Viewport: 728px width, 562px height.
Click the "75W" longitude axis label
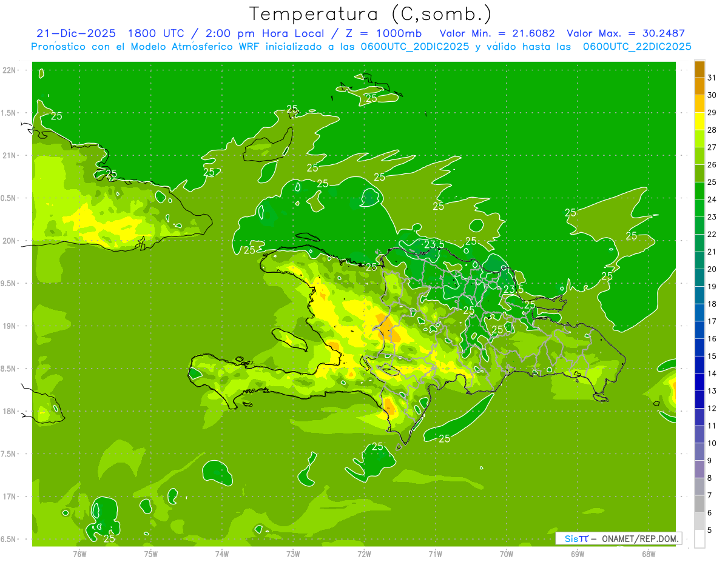(x=151, y=554)
